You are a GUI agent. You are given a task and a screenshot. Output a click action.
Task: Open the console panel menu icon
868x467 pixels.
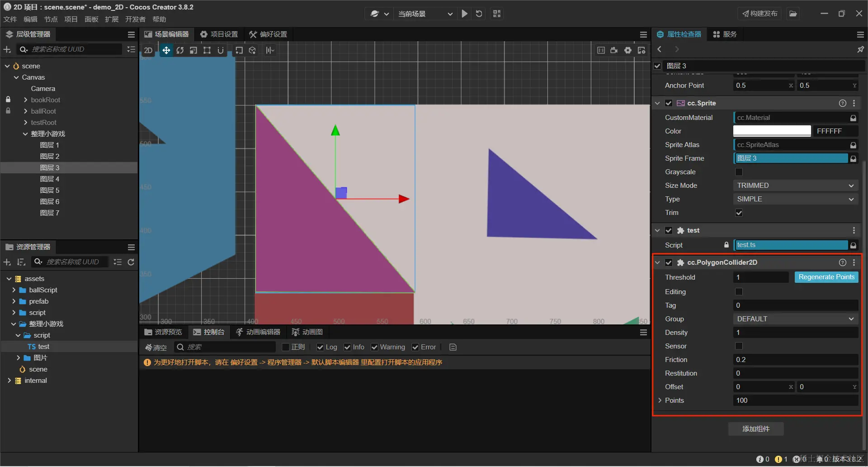point(643,333)
